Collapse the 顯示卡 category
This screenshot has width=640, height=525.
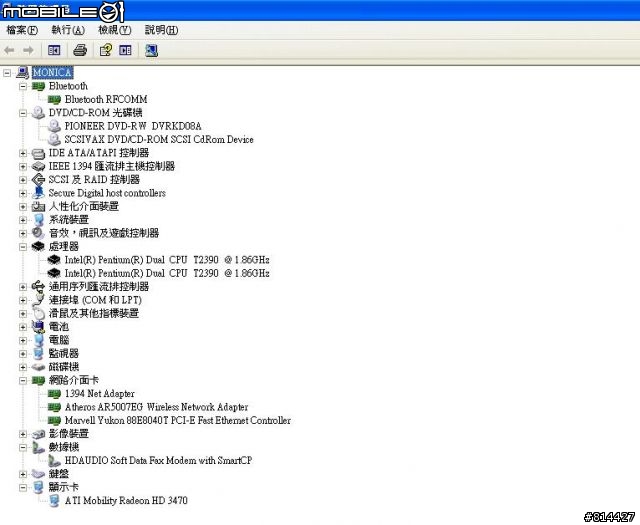[x=23, y=487]
